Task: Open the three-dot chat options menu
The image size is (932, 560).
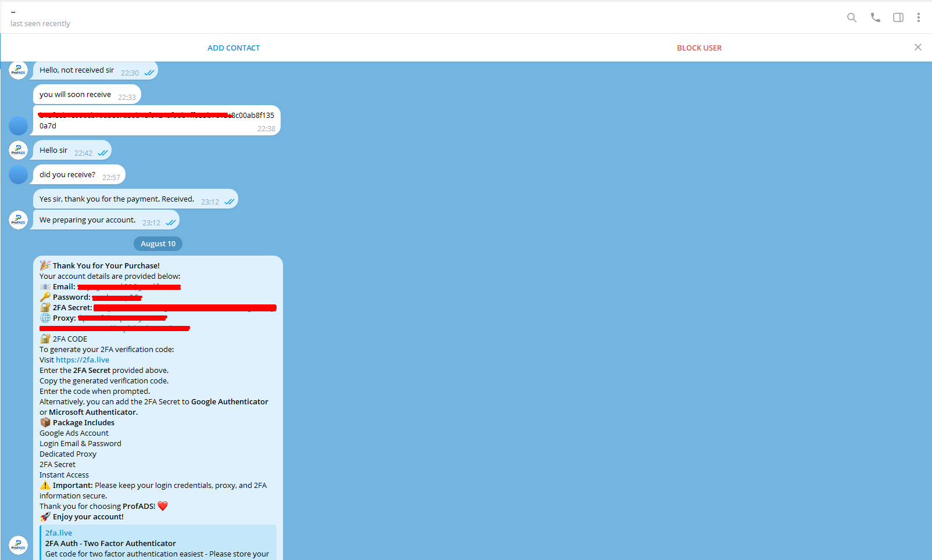Action: tap(919, 17)
